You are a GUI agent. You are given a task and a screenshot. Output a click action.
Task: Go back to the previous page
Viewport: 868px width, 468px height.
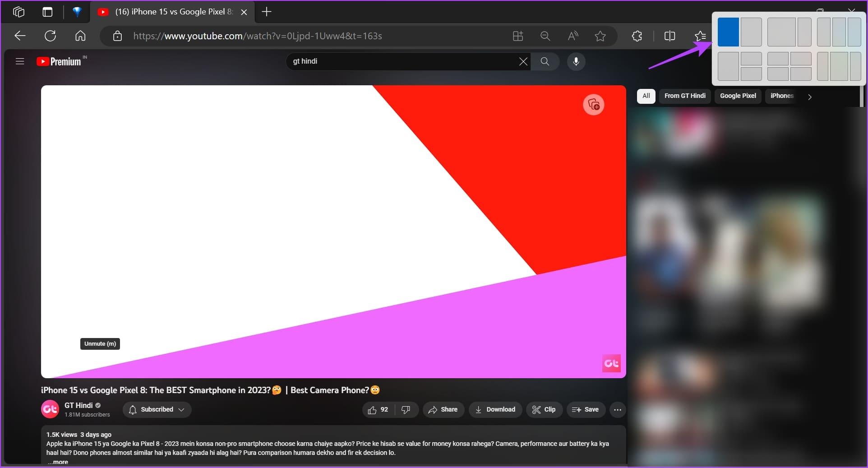point(20,36)
